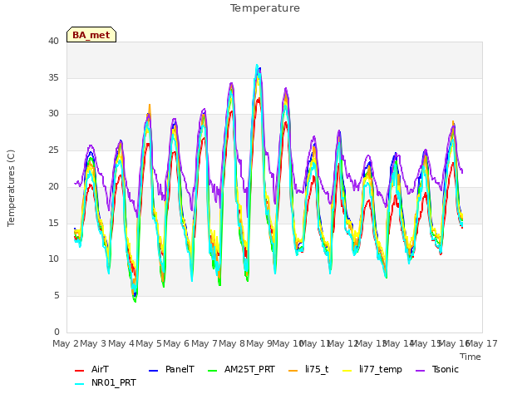Click the May 2 x-axis tick label
Image resolution: width=532 pixels, height=399 pixels.
pyautogui.click(x=66, y=343)
